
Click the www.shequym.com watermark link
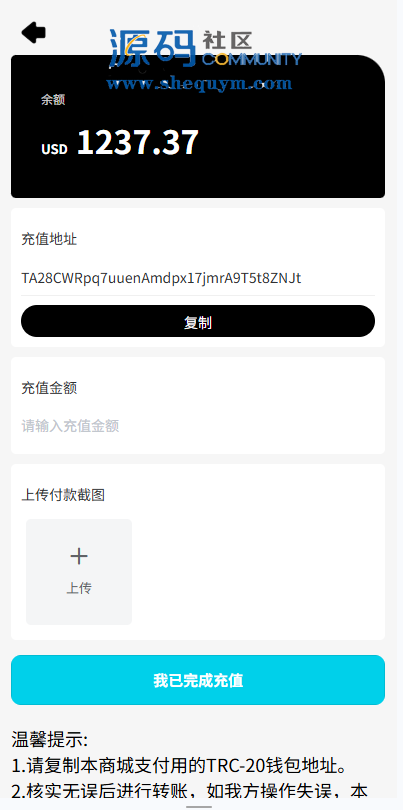tap(199, 83)
